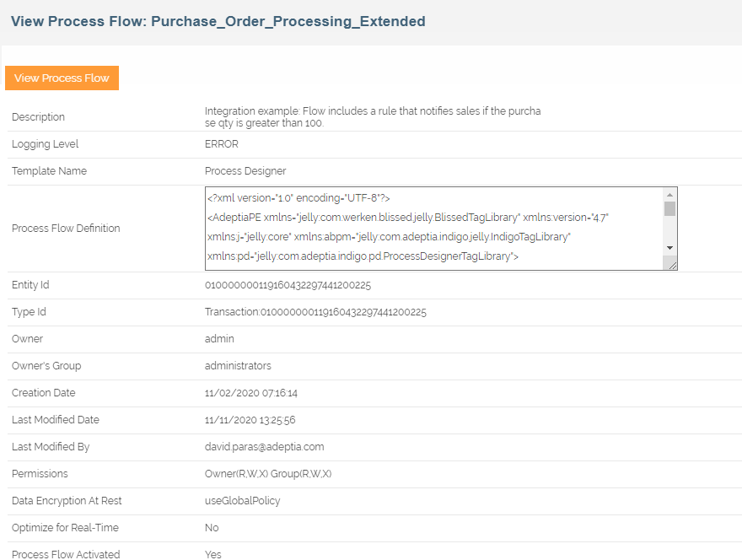Click the Description text about notifying sales

pyautogui.click(x=372, y=116)
